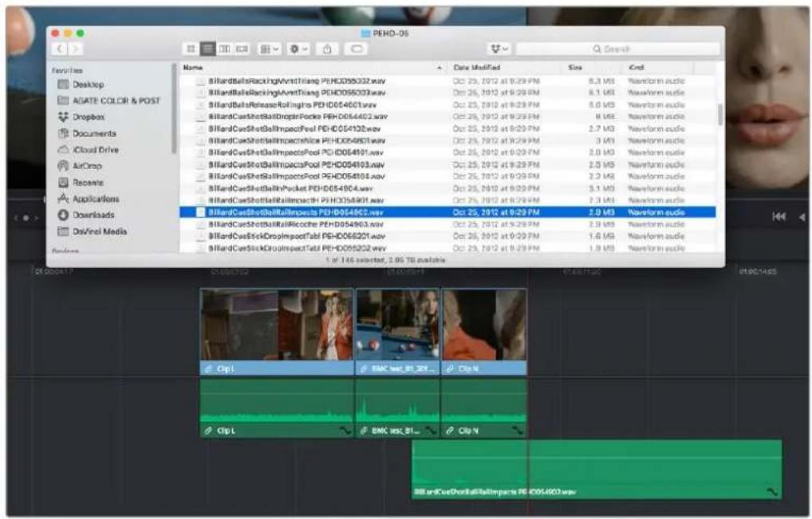Image resolution: width=812 pixels, height=519 pixels.
Task: Go back in Finder navigation
Action: (59, 49)
